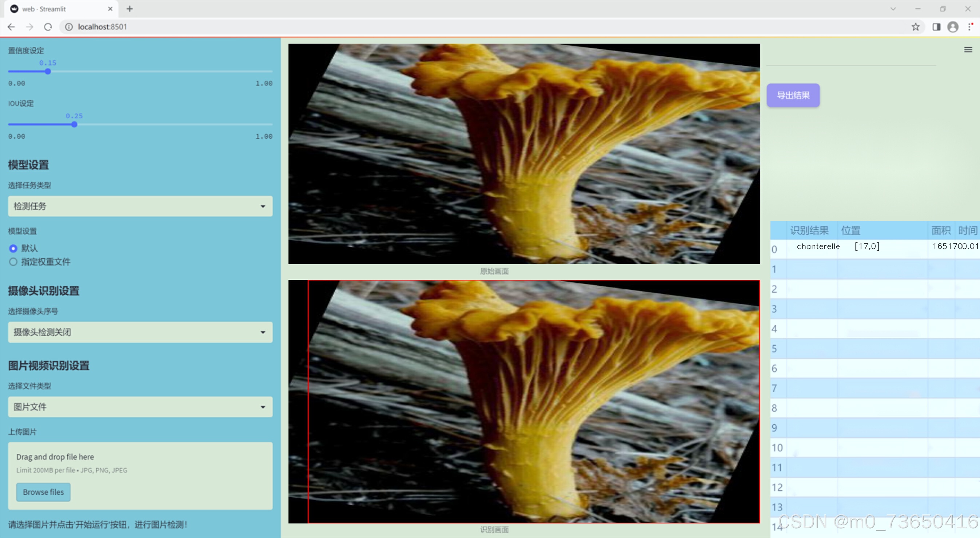Click the browser forward arrow
980x538 pixels.
(30, 27)
